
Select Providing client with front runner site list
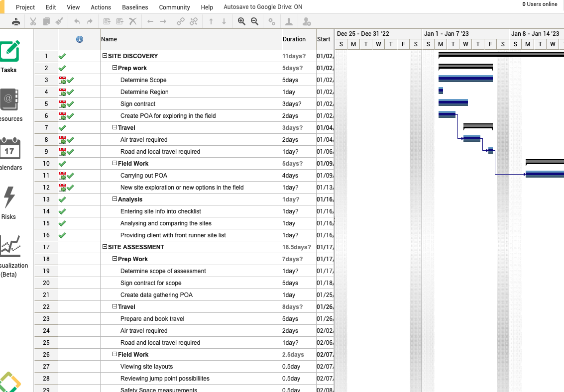click(173, 235)
